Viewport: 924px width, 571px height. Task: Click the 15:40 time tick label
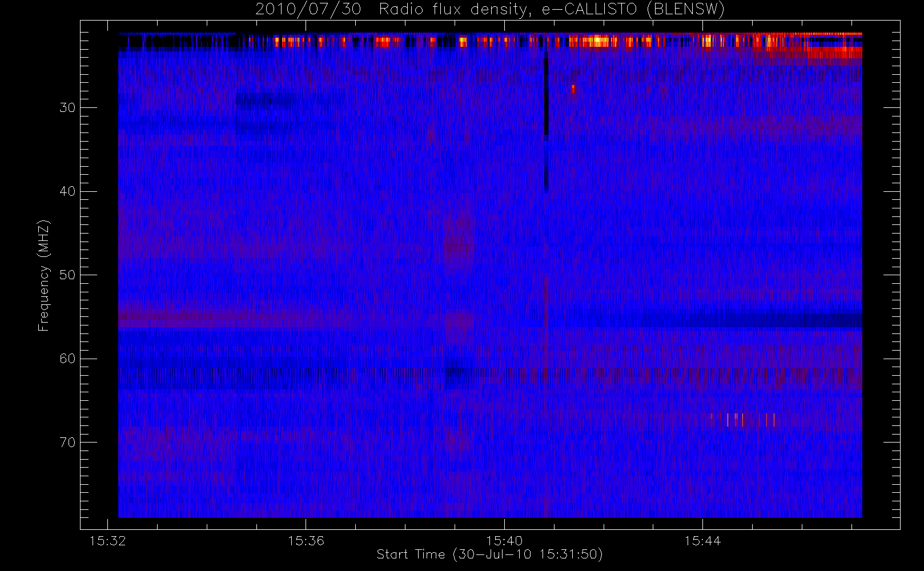point(504,541)
